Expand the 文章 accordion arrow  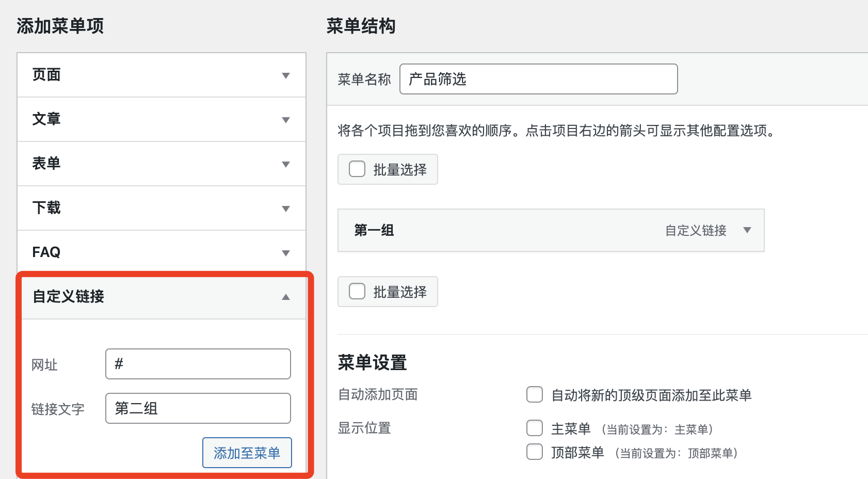pos(286,120)
